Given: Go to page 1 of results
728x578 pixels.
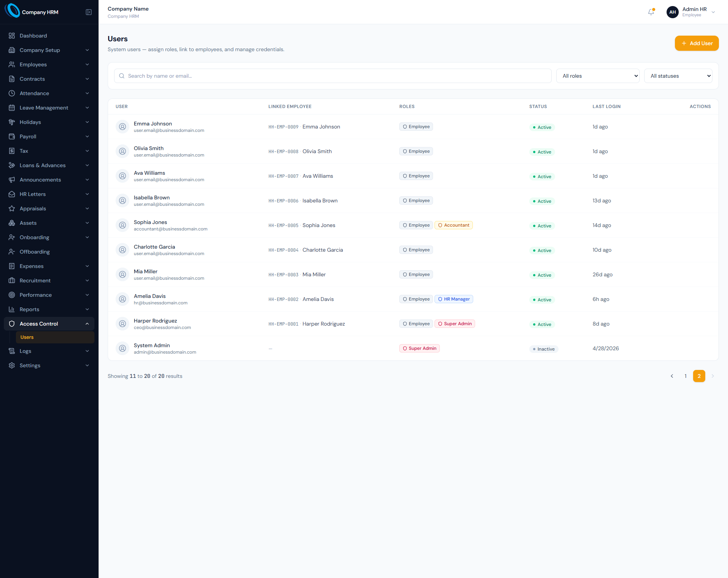Looking at the screenshot, I should coord(686,376).
